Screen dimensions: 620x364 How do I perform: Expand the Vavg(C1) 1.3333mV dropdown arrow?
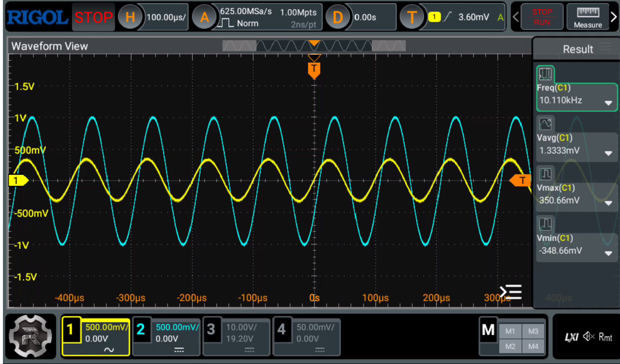point(608,153)
